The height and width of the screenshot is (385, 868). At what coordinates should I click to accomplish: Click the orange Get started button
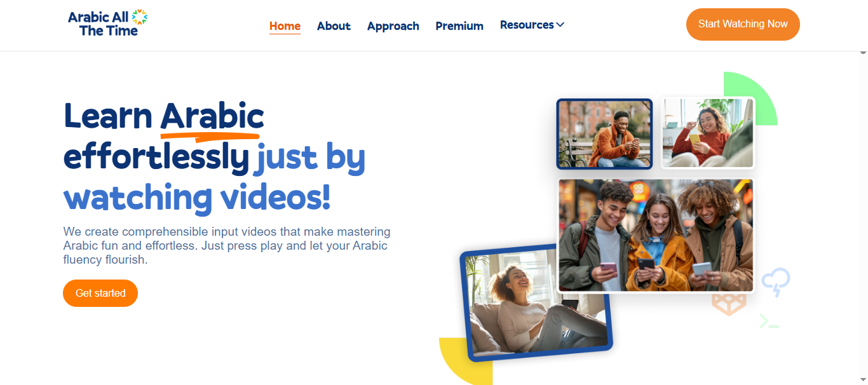100,293
